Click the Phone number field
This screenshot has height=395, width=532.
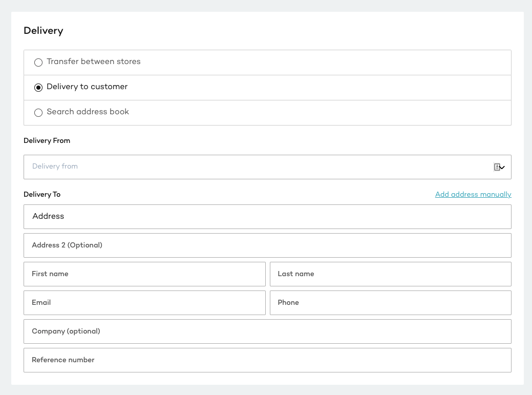click(390, 303)
